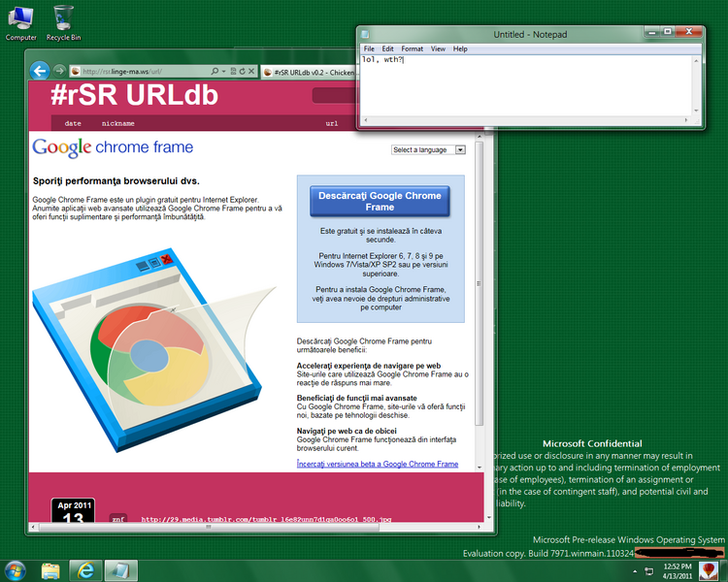Click the date column header
The width and height of the screenshot is (728, 582).
click(x=73, y=123)
